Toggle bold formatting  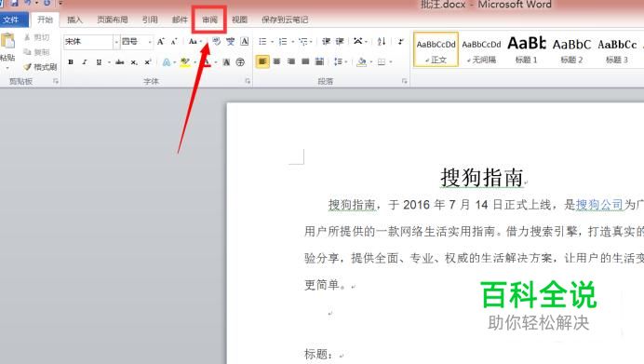(x=71, y=62)
